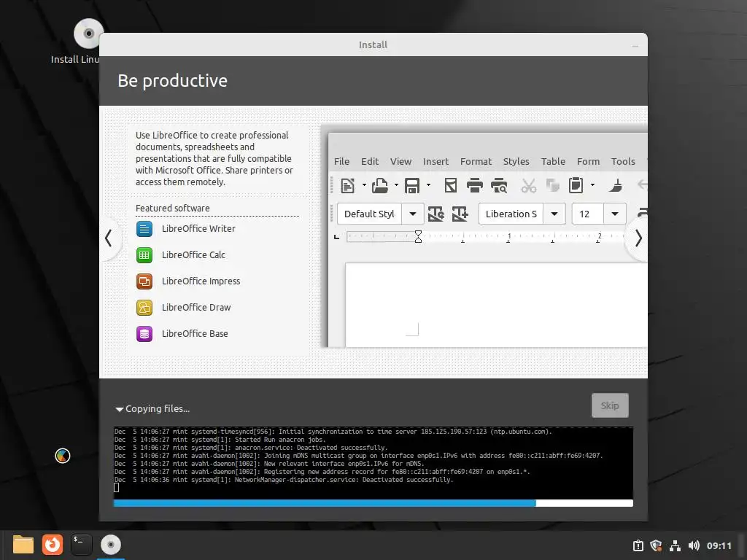This screenshot has height=560, width=747.
Task: Open the Terminal from the taskbar
Action: click(82, 545)
